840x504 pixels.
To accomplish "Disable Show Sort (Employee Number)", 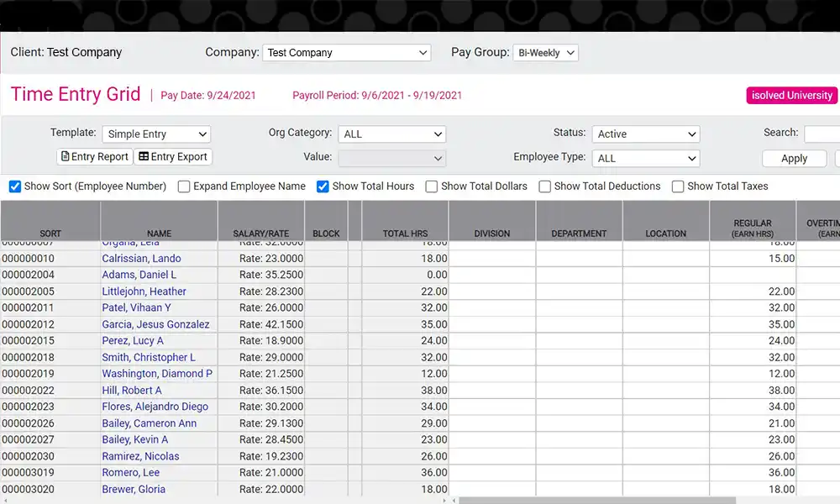I will (15, 186).
